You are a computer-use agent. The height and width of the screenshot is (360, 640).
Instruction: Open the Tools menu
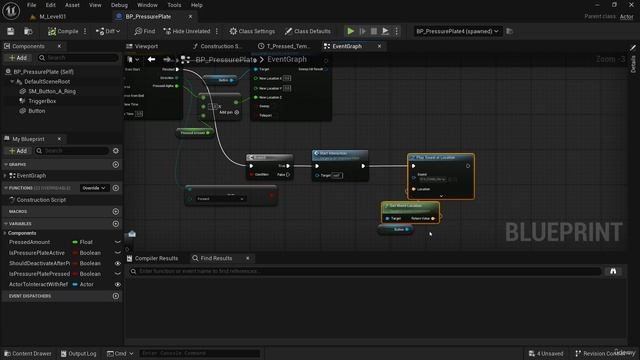point(174,5)
